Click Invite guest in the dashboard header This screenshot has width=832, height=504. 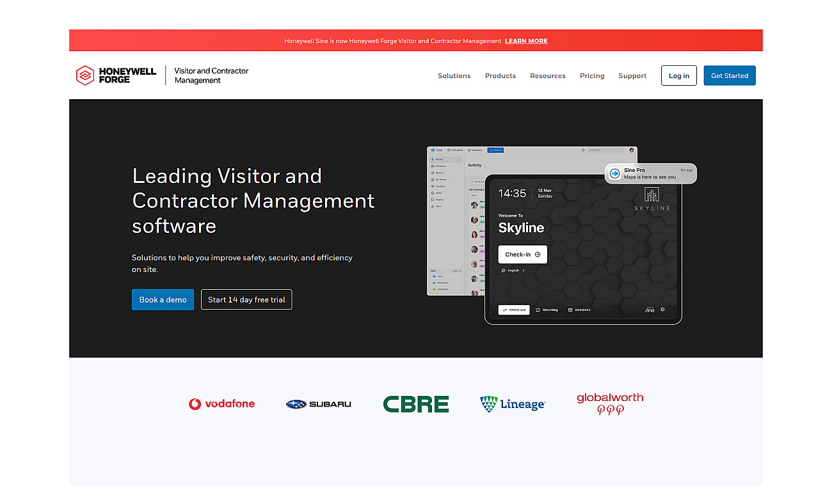[x=454, y=150]
